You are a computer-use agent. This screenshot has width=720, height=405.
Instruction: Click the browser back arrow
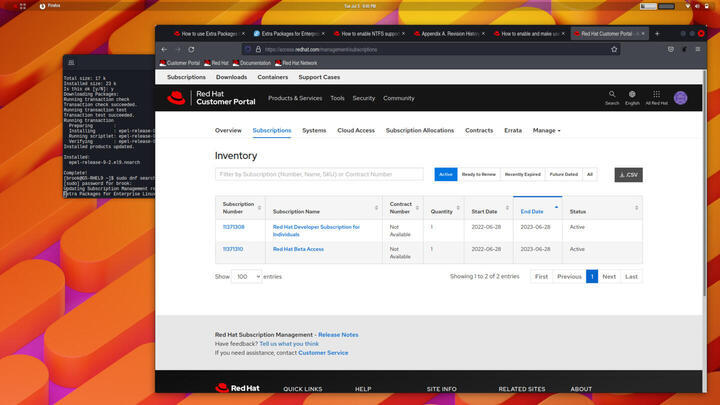coord(164,49)
